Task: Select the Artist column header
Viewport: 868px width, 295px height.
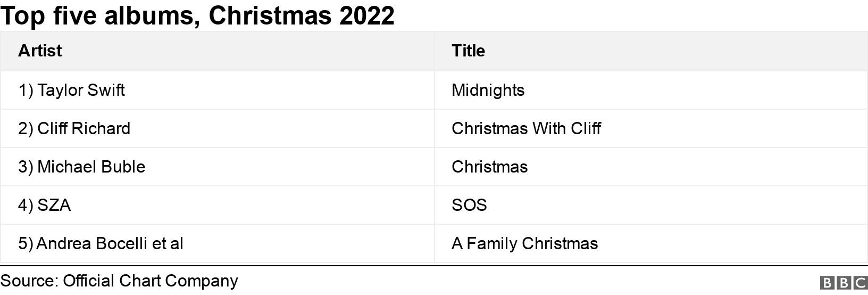Action: click(40, 51)
